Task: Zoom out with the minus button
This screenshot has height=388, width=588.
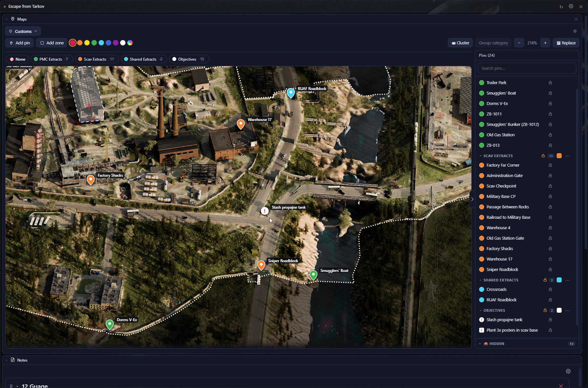Action: (x=519, y=43)
